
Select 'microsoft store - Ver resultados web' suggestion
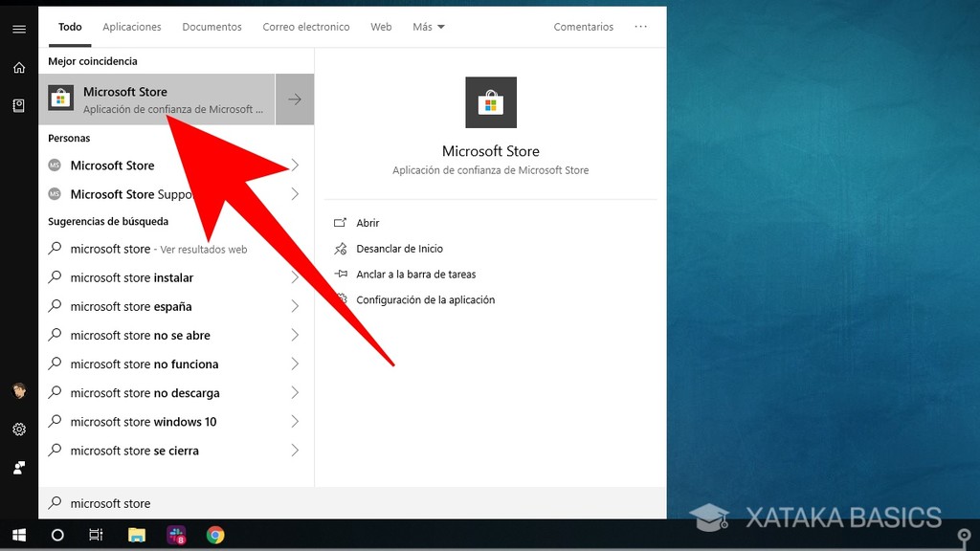tap(176, 249)
